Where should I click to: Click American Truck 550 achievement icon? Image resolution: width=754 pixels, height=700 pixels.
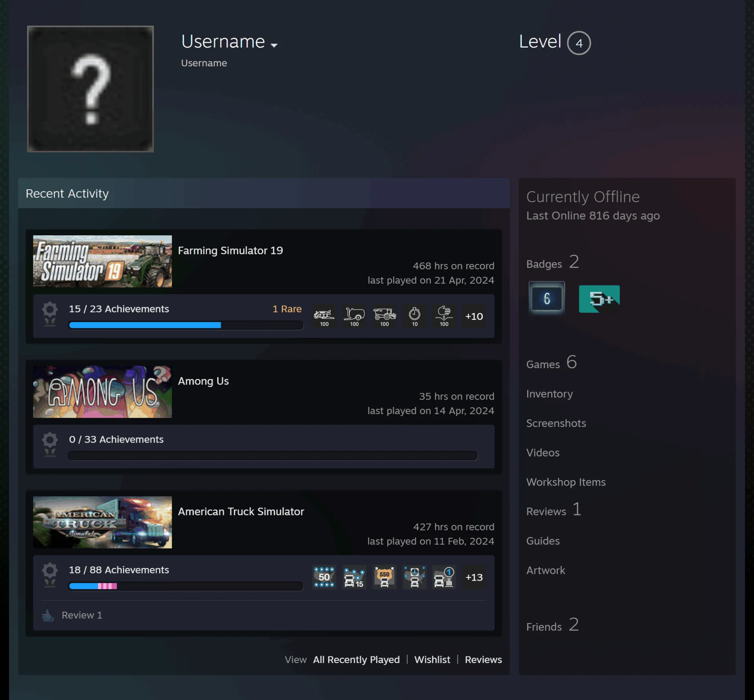[384, 577]
